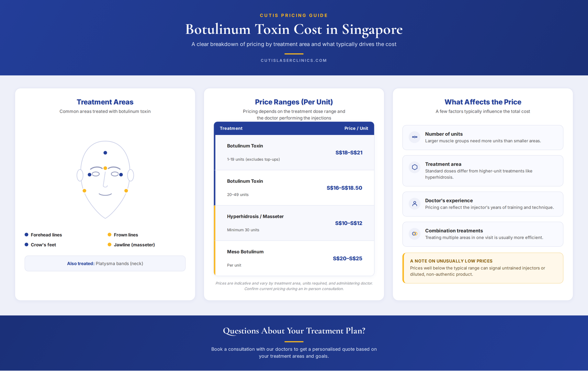
Task: Click the Jawline (masseter) legend label
Action: [134, 245]
